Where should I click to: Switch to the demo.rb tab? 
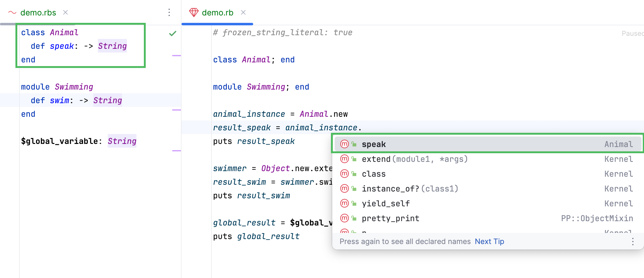(217, 13)
